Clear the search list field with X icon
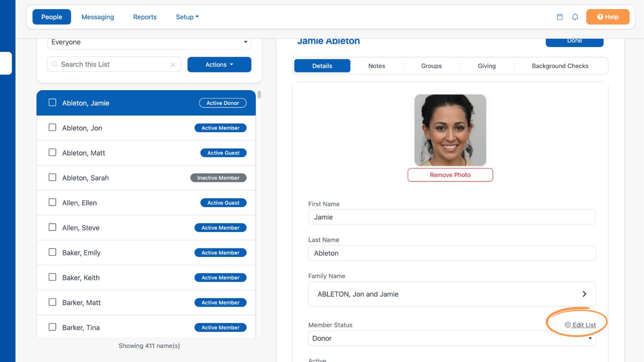This screenshot has height=362, width=644. pos(173,65)
